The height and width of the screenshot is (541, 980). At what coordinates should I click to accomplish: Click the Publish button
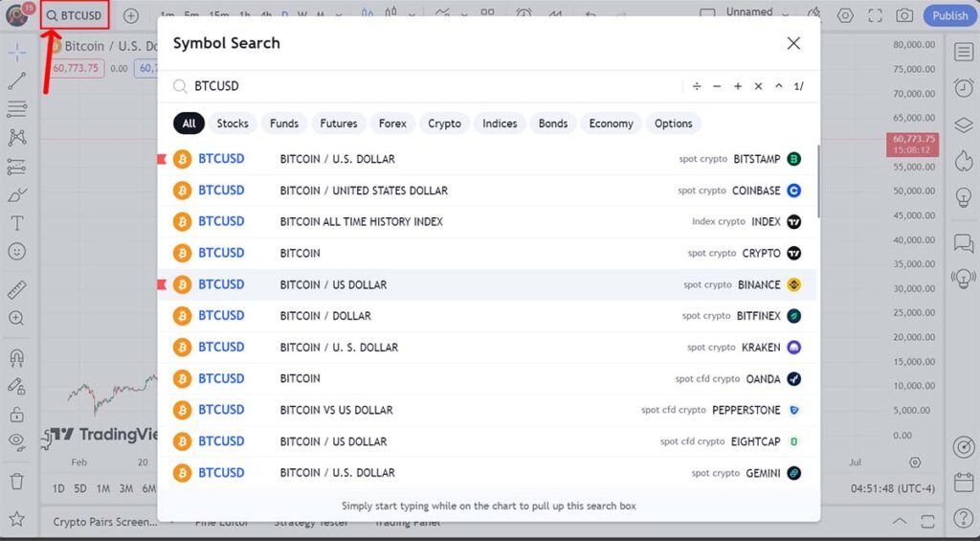pyautogui.click(x=949, y=15)
